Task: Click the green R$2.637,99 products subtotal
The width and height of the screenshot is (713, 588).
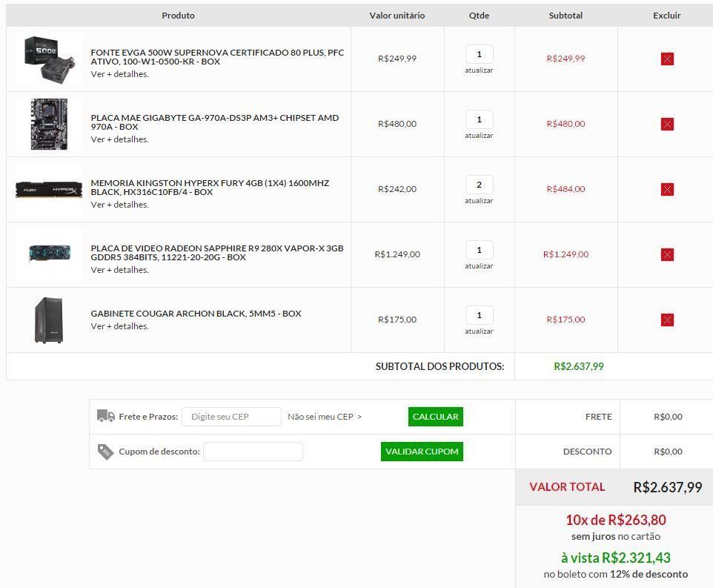Action: (x=578, y=366)
